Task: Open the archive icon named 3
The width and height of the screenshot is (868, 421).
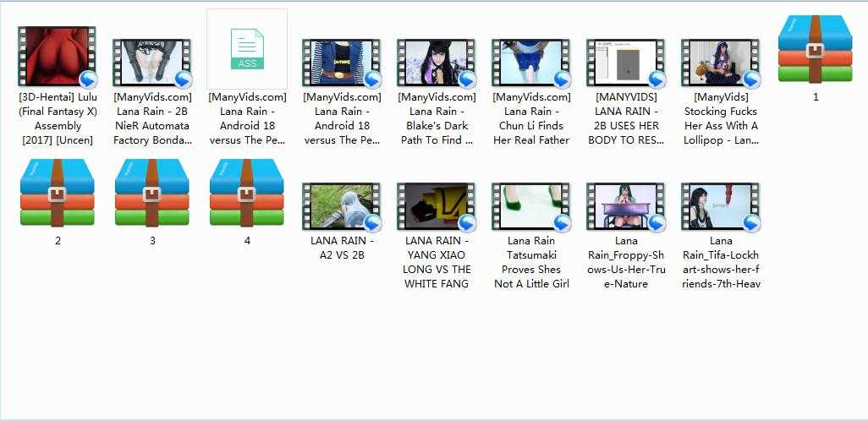Action: pyautogui.click(x=152, y=193)
